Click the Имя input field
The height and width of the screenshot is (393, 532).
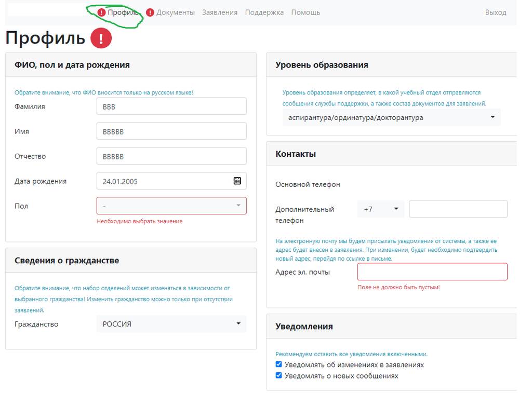(x=171, y=131)
